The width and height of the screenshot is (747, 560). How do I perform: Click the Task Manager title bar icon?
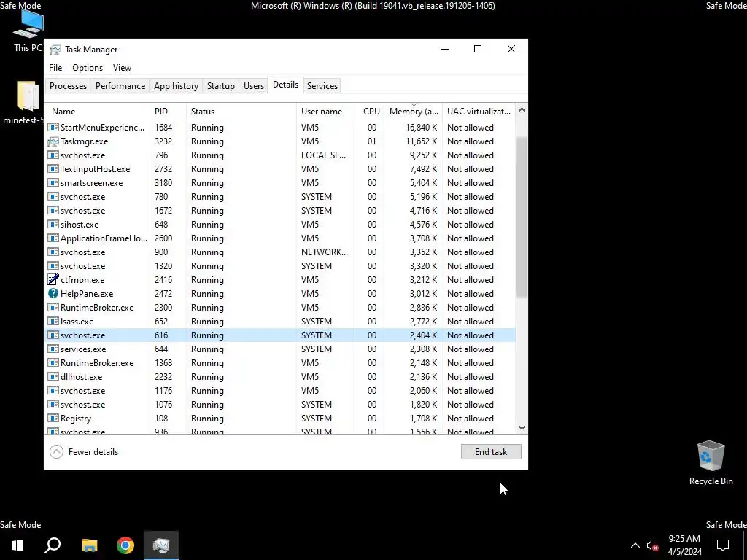tap(55, 50)
